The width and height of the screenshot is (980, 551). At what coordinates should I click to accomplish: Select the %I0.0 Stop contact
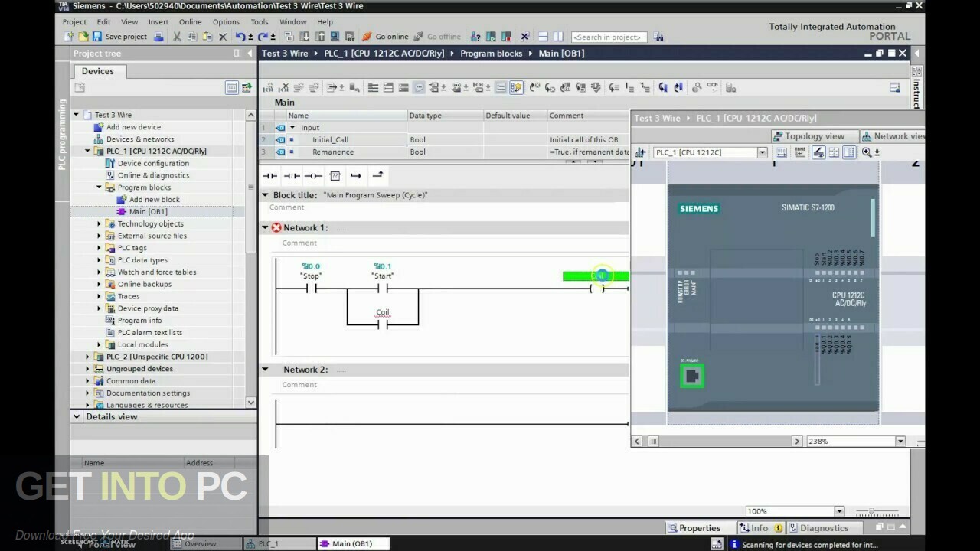311,289
